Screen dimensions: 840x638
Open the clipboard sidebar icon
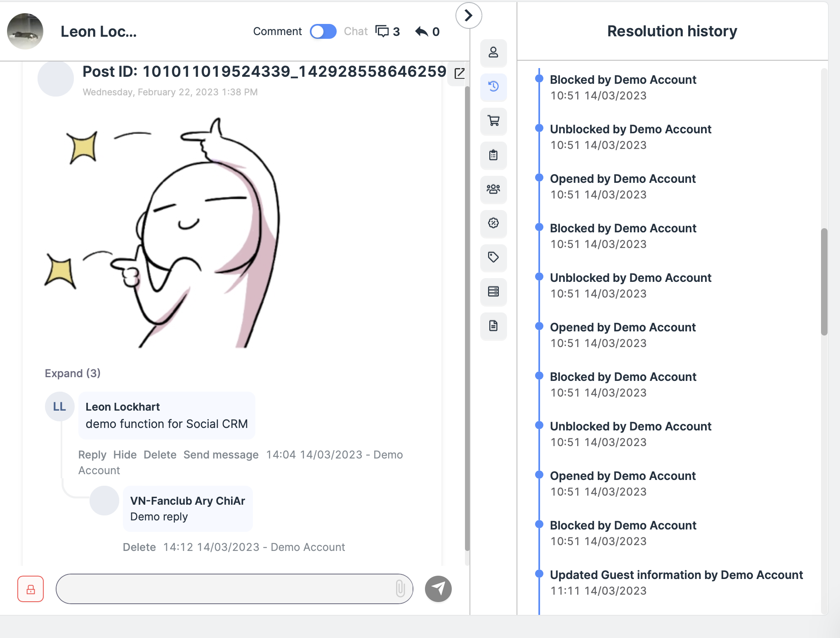click(x=493, y=155)
